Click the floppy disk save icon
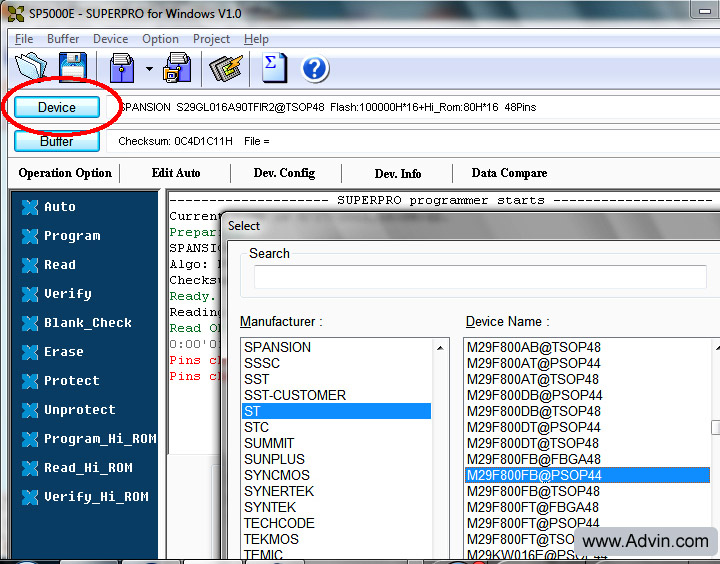 73,67
